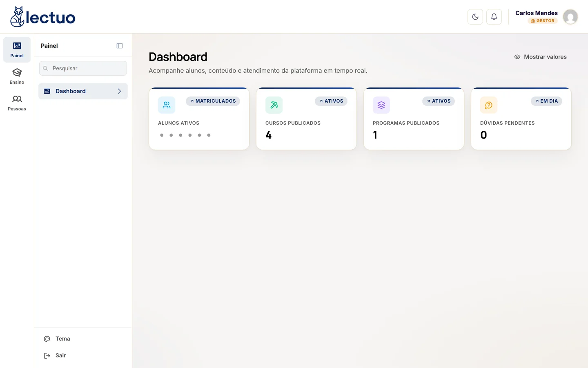The height and width of the screenshot is (368, 588).
Task: Select Painel in the icon rail
Action: (17, 49)
